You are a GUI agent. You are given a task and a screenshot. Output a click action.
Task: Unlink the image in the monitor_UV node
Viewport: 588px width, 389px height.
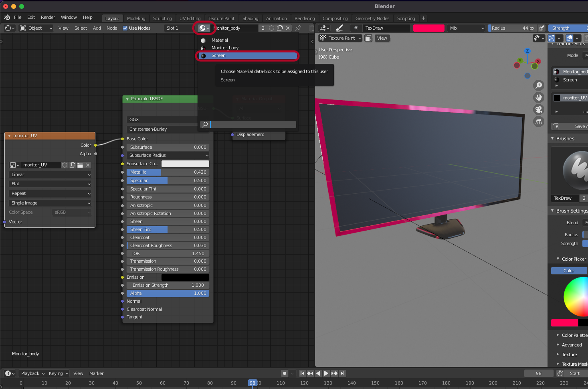click(x=88, y=165)
